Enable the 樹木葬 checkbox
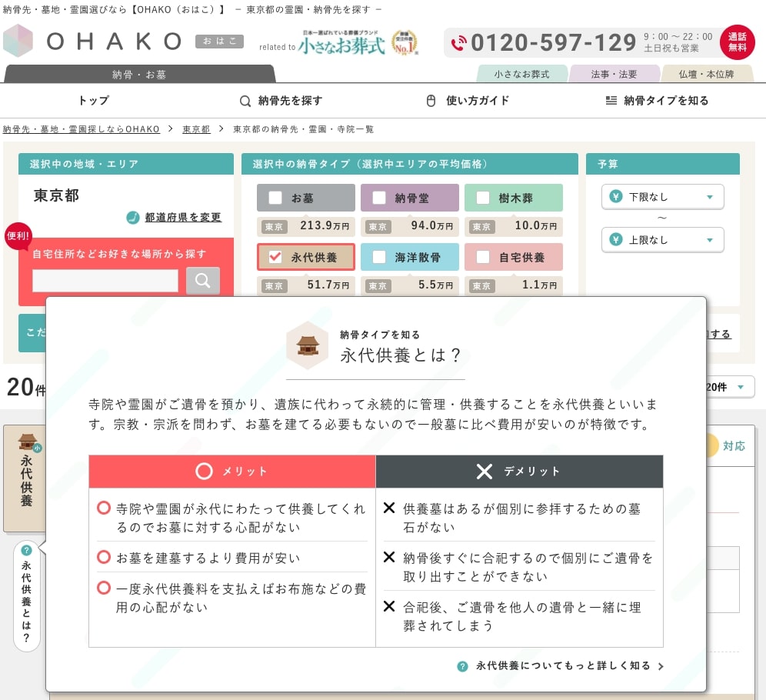The width and height of the screenshot is (766, 700). 482,198
